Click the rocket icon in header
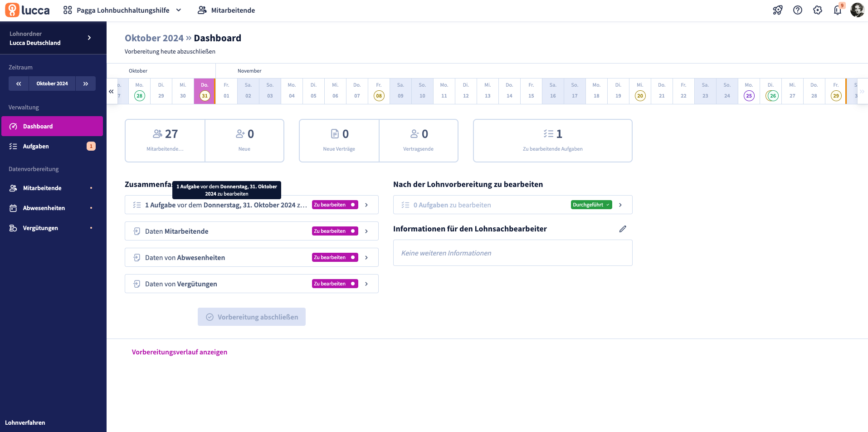The image size is (868, 432). pyautogui.click(x=777, y=10)
